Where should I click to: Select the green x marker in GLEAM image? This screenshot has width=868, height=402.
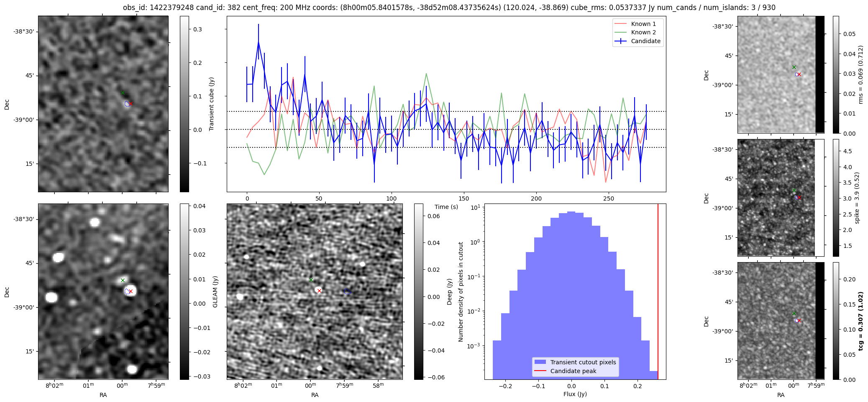123,280
